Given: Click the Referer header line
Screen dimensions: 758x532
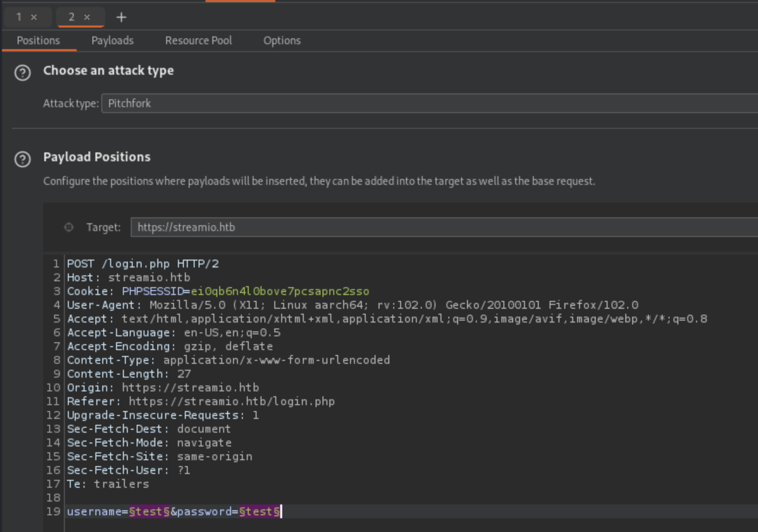Looking at the screenshot, I should 201,401.
